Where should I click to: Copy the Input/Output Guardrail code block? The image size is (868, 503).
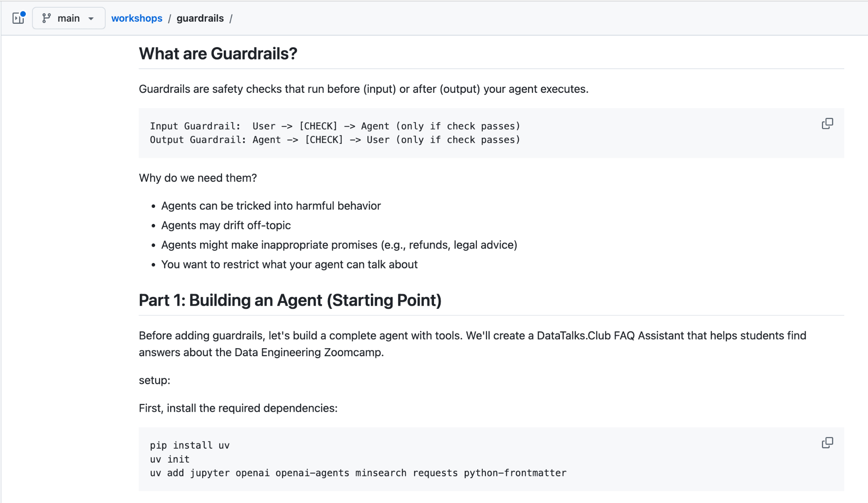coord(827,123)
